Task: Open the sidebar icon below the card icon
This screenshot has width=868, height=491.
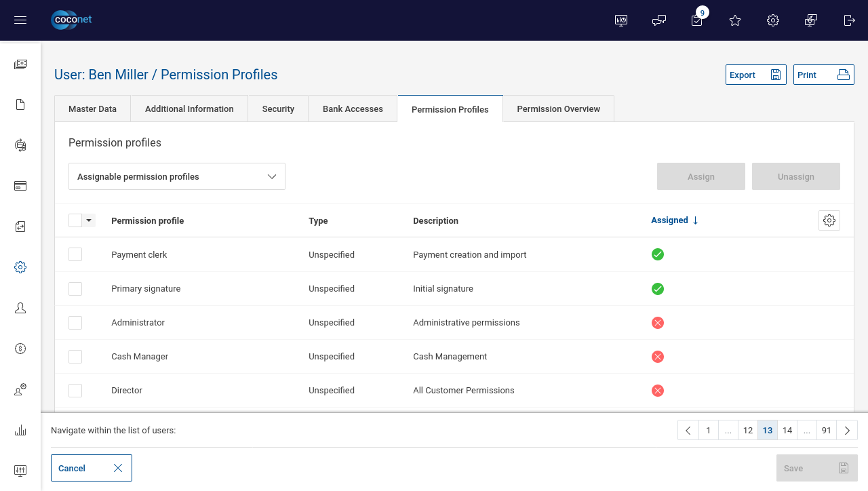Action: [x=20, y=227]
